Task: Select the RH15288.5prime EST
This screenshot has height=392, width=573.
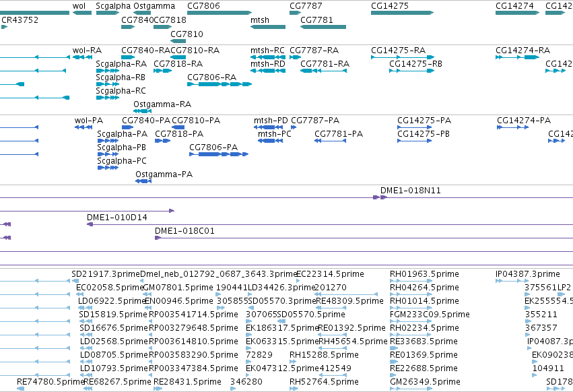Action: [x=292, y=361]
